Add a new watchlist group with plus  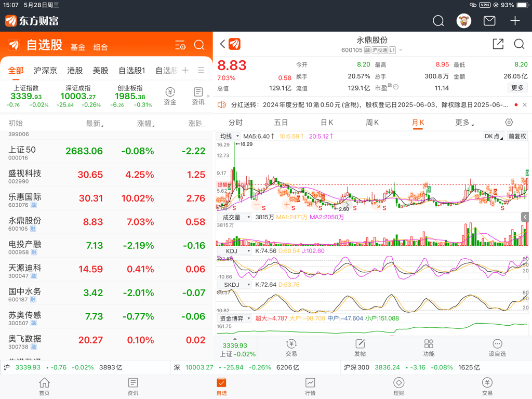point(185,70)
